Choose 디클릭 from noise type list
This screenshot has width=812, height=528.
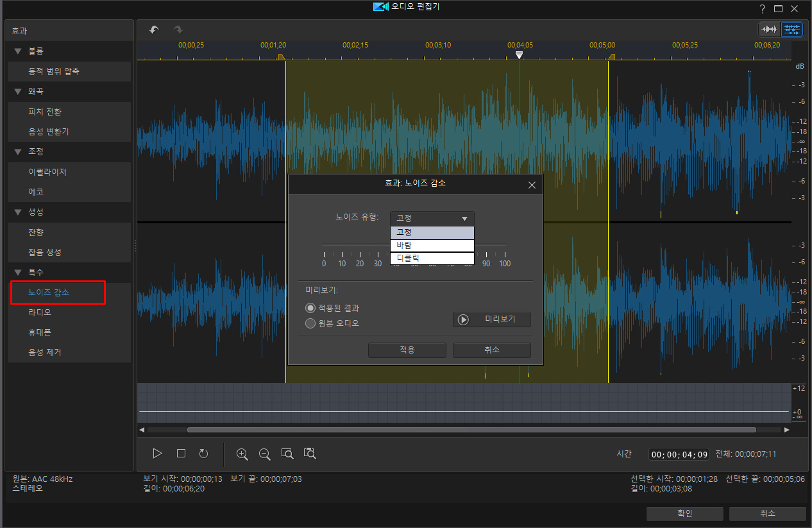click(432, 258)
